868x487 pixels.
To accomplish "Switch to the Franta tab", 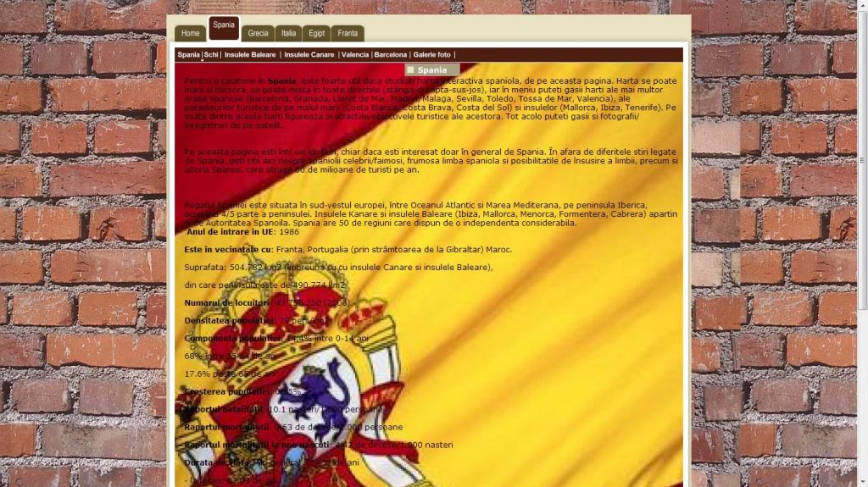I will tap(348, 33).
